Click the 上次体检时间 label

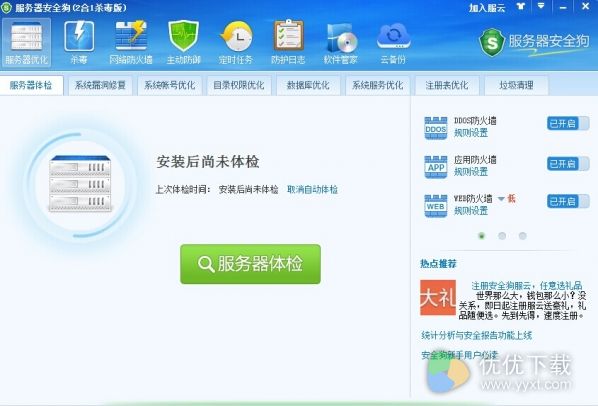(x=183, y=189)
